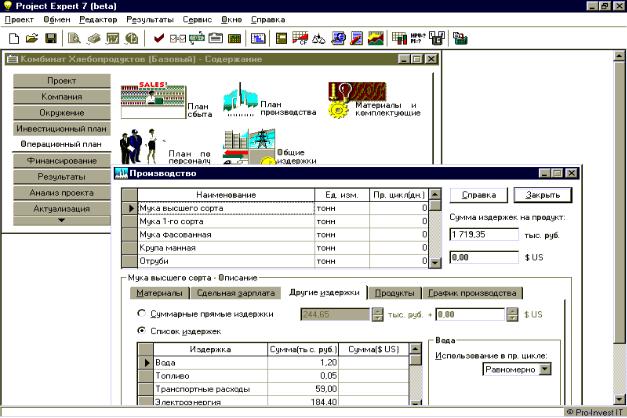The height and width of the screenshot is (418, 627).
Task: Switch to the График производства tab
Action: (x=472, y=293)
